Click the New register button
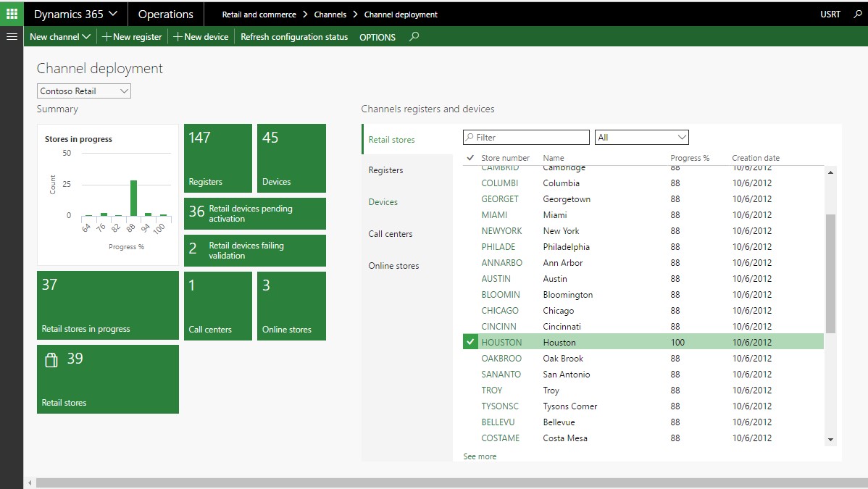This screenshot has height=489, width=868. pos(132,36)
